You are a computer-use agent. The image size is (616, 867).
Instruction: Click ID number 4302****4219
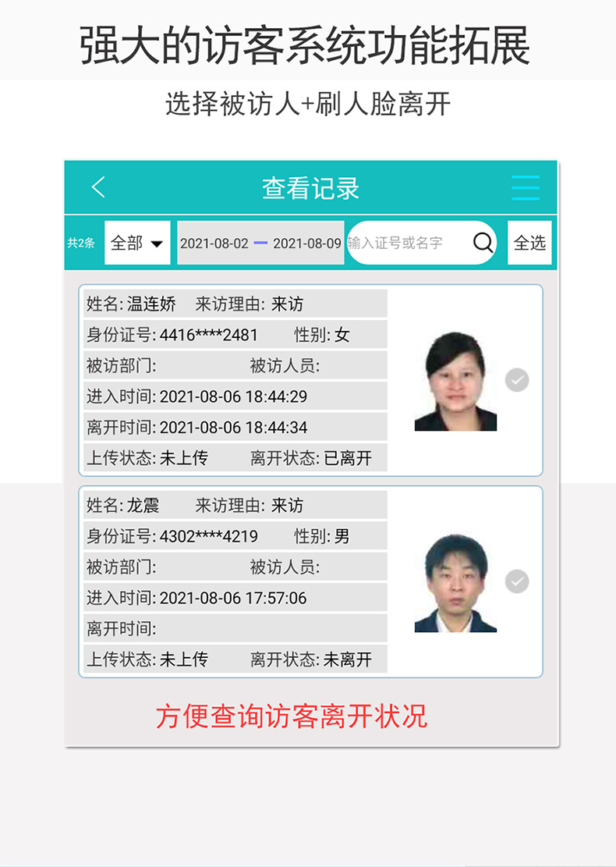(209, 536)
